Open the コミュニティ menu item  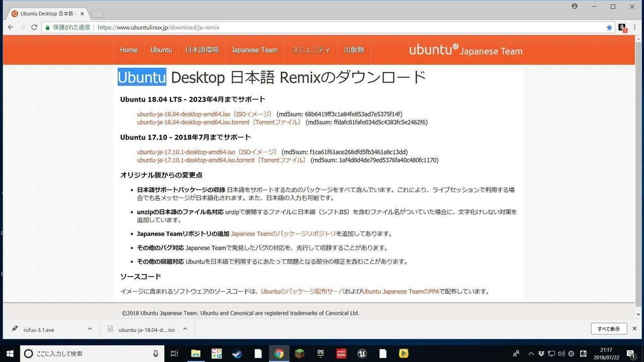point(310,50)
